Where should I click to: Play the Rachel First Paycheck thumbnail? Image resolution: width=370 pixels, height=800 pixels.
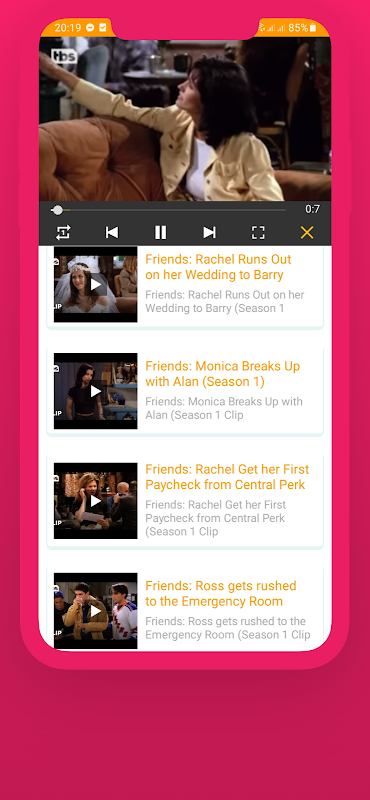(95, 501)
